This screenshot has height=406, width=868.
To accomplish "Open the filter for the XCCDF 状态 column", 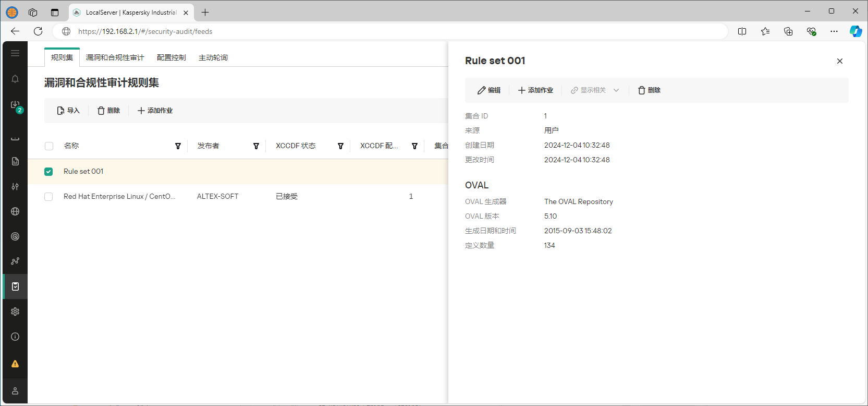I will pos(340,146).
